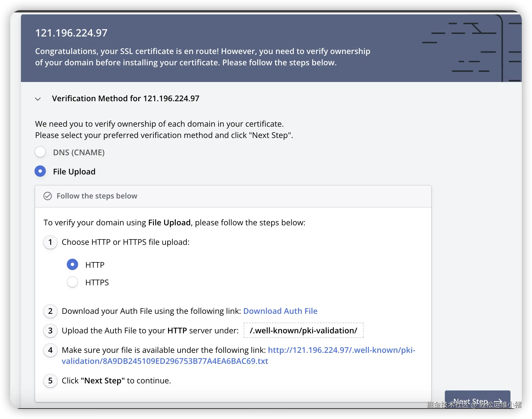Collapse the Verification Method chevron arrow

point(38,99)
